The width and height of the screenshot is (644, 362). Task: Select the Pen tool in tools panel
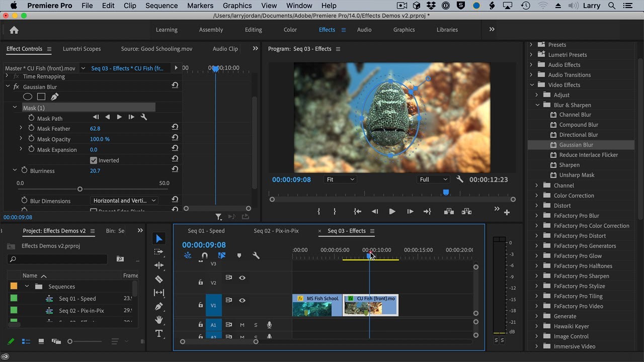point(159,306)
